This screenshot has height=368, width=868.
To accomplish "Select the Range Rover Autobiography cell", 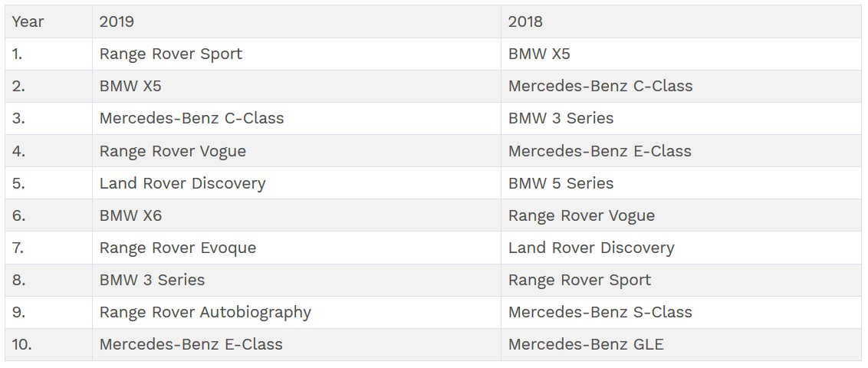I will pyautogui.click(x=205, y=312).
